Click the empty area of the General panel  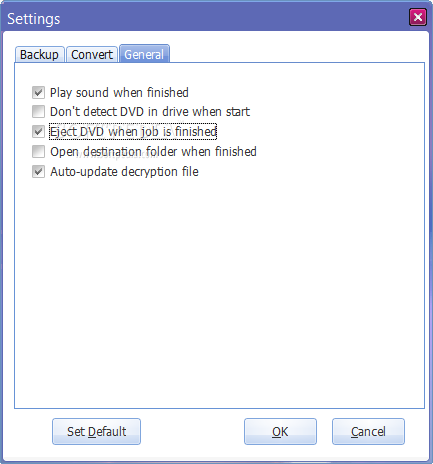click(x=219, y=290)
